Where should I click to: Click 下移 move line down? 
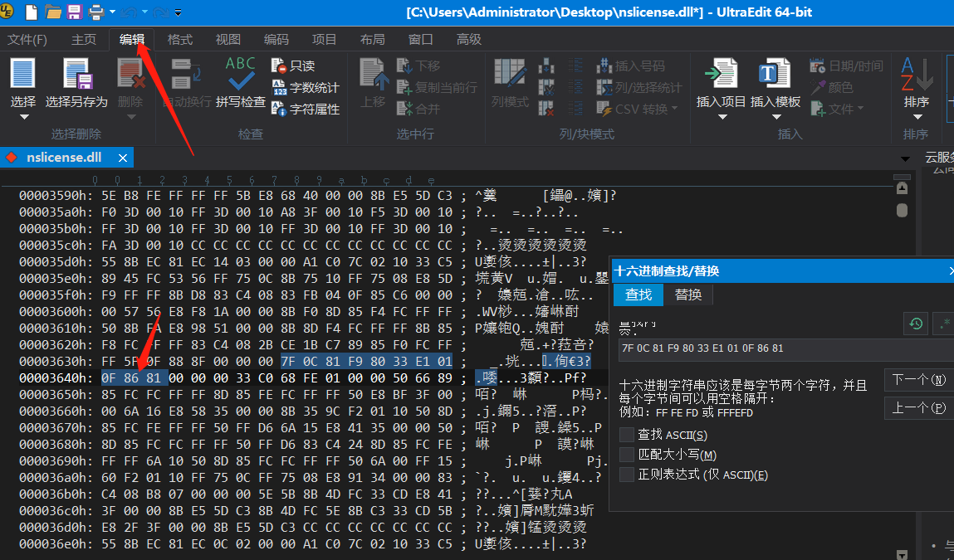[x=418, y=66]
